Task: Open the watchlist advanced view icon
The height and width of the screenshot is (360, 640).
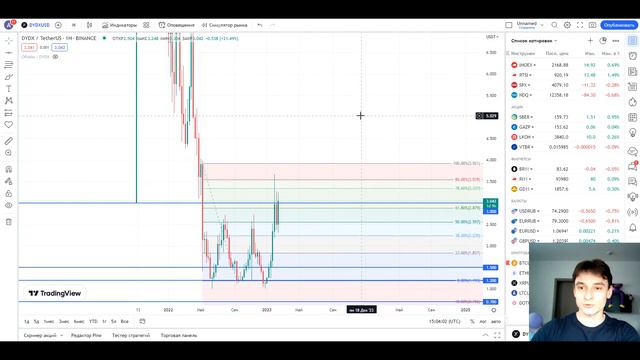Action: [x=603, y=40]
